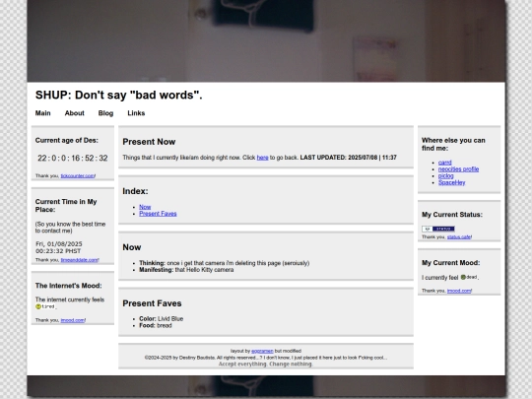Jump to the Now index link
The width and height of the screenshot is (532, 399).
click(x=145, y=207)
